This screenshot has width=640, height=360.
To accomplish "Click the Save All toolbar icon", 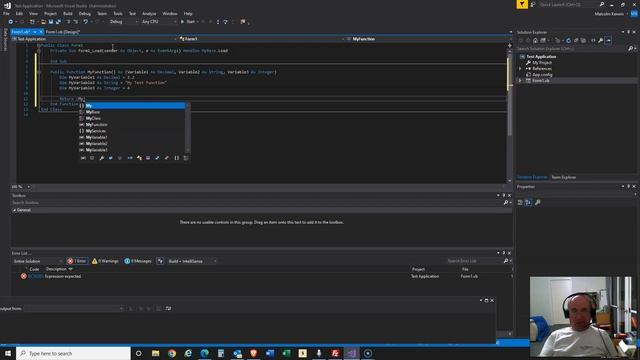I will (x=58, y=22).
